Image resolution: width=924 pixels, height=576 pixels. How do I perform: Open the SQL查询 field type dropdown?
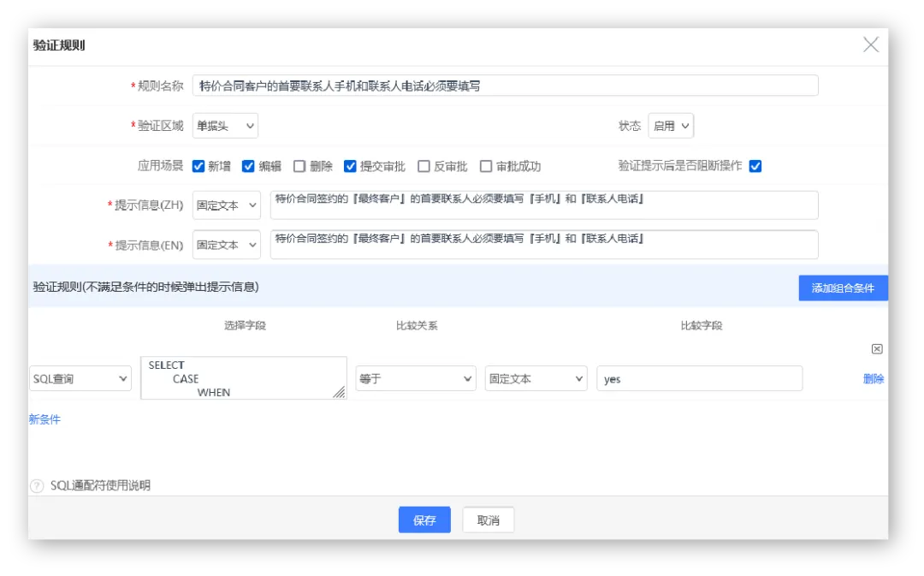80,378
